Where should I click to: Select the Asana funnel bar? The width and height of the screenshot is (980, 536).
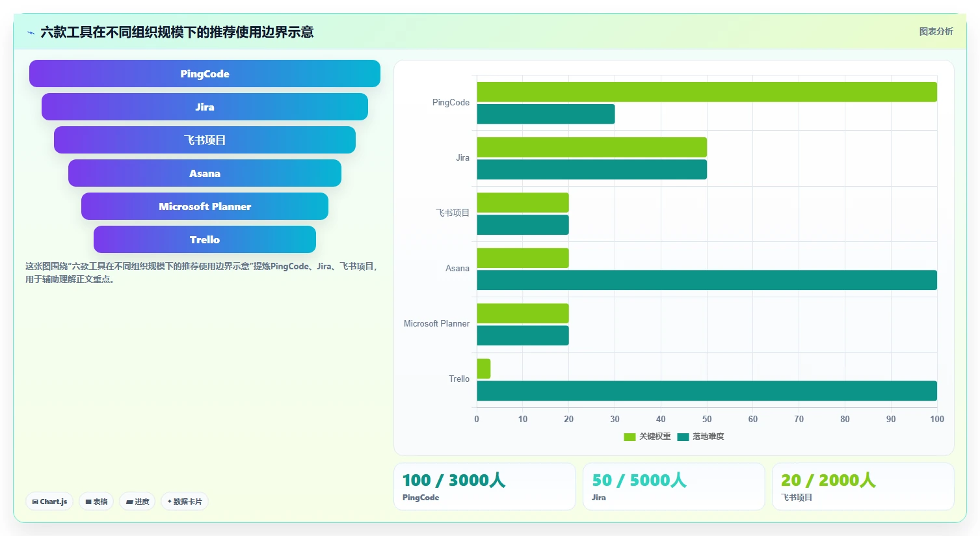coord(205,173)
